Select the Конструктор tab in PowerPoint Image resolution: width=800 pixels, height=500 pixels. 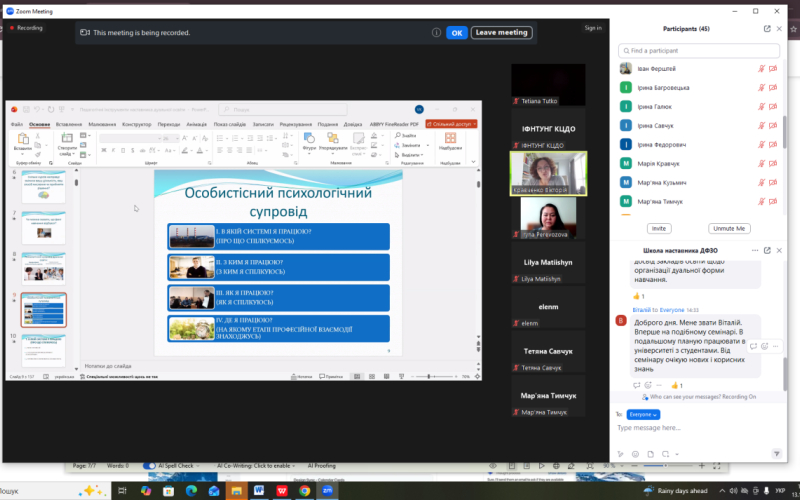pos(137,124)
